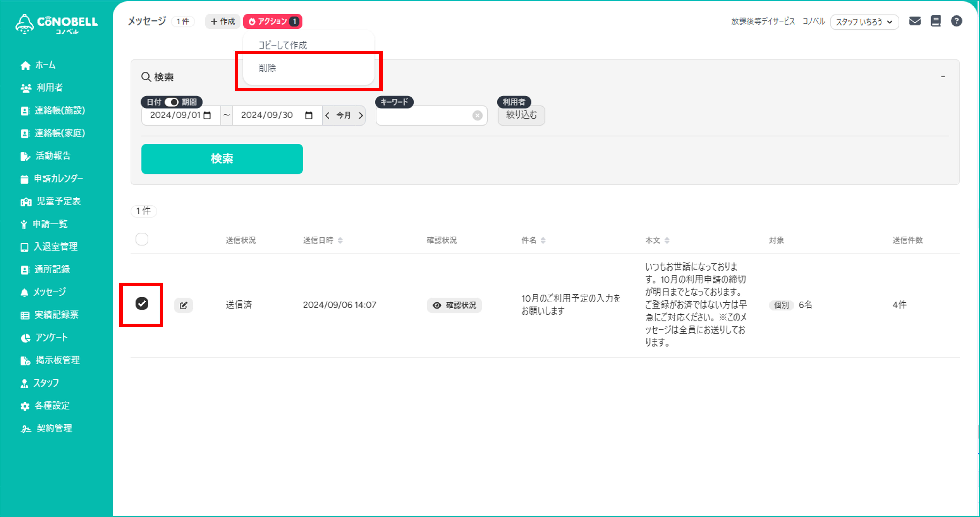The height and width of the screenshot is (517, 980).
Task: Toggle the 日付/期間 switch
Action: click(x=172, y=102)
